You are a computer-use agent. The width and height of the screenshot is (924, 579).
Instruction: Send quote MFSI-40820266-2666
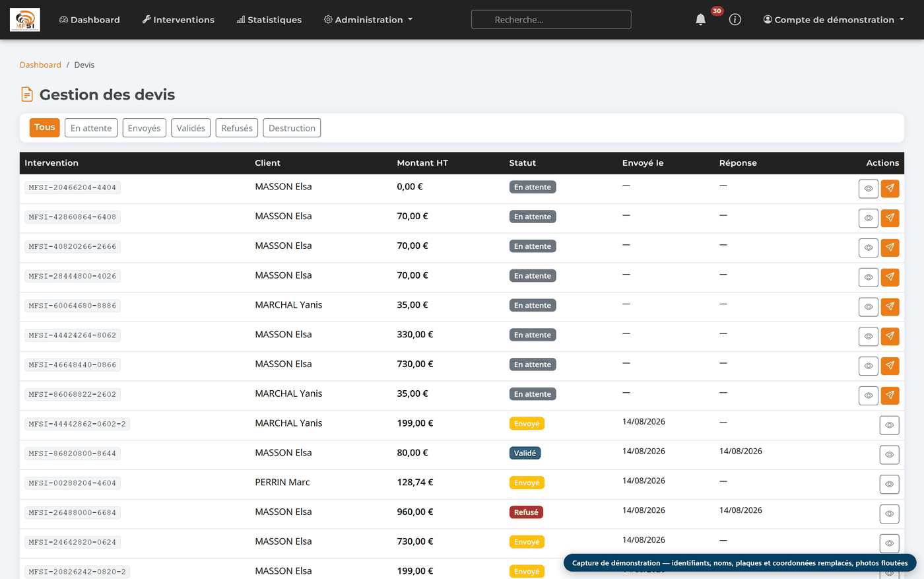coord(890,248)
